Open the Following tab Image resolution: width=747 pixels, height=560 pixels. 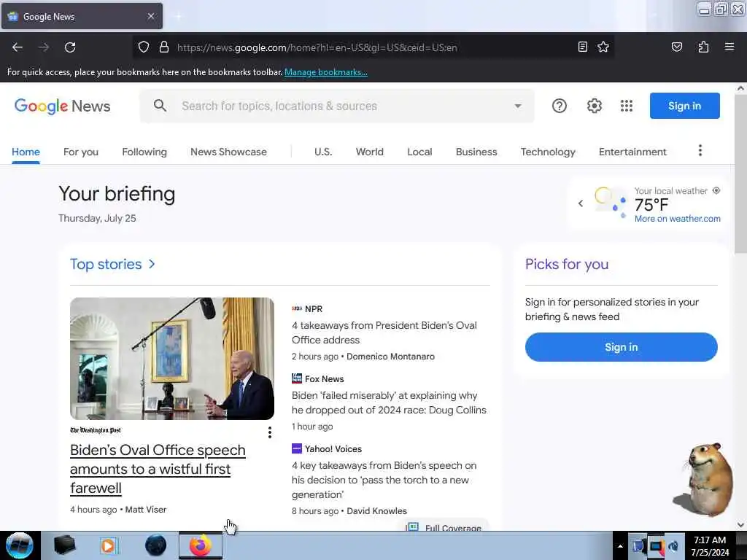[144, 152]
